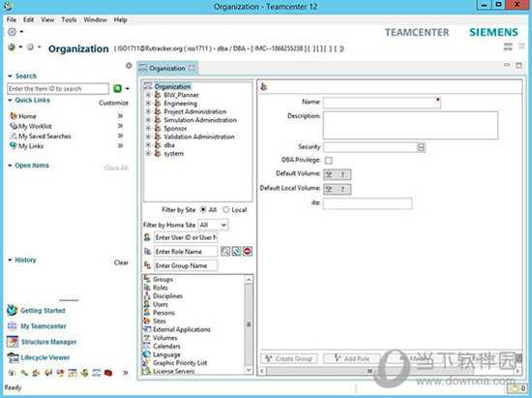Open Filter by Home Site dropdown
Screen dimensions: 532x398
[x=213, y=225]
